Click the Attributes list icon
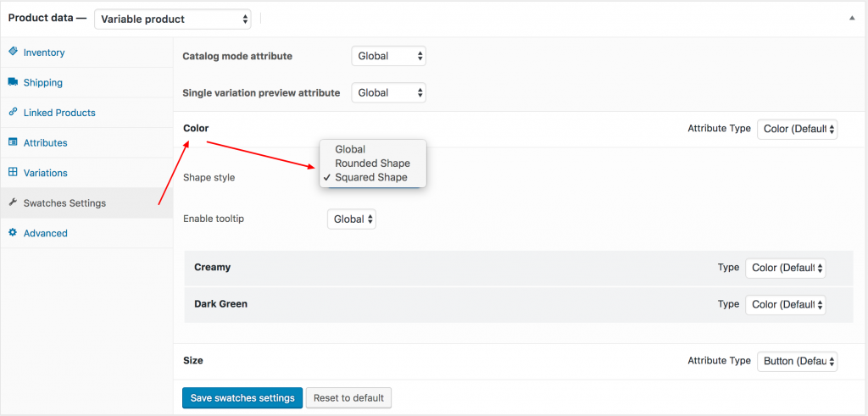The height and width of the screenshot is (416, 868). click(13, 143)
